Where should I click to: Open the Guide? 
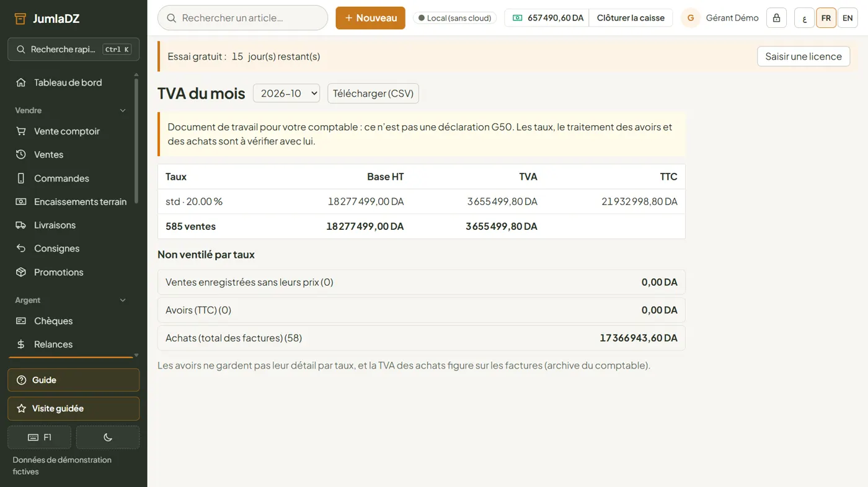pos(73,380)
